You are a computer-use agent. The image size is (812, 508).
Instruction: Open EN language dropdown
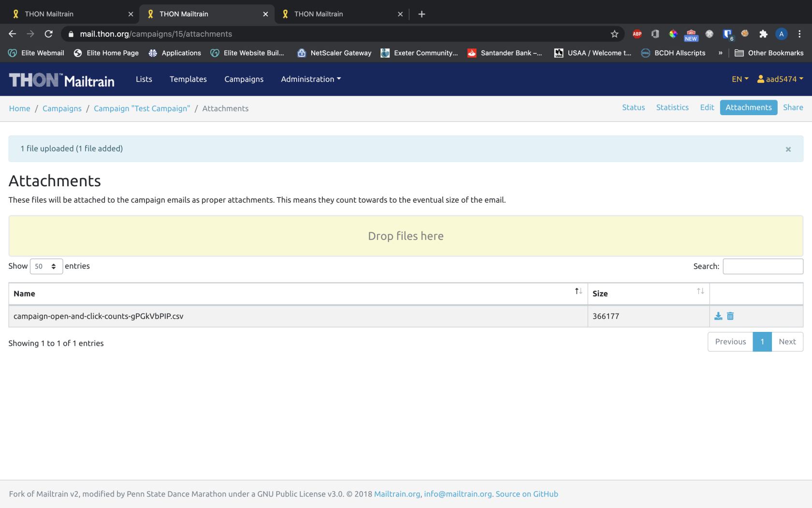[740, 79]
